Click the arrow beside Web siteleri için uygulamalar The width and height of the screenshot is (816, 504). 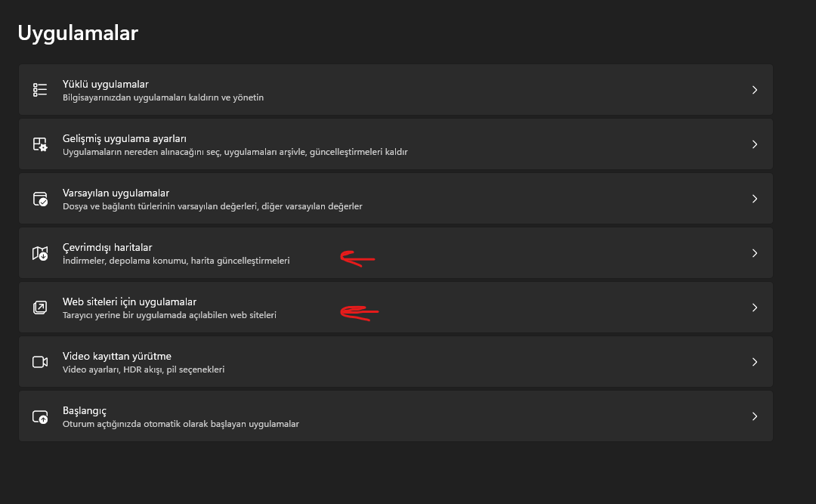(x=754, y=308)
